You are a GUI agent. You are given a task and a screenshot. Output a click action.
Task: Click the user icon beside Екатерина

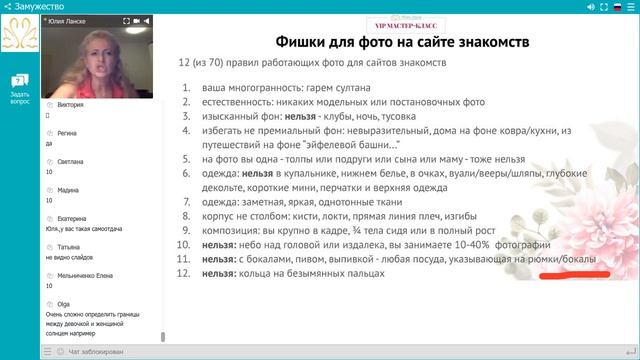point(50,219)
